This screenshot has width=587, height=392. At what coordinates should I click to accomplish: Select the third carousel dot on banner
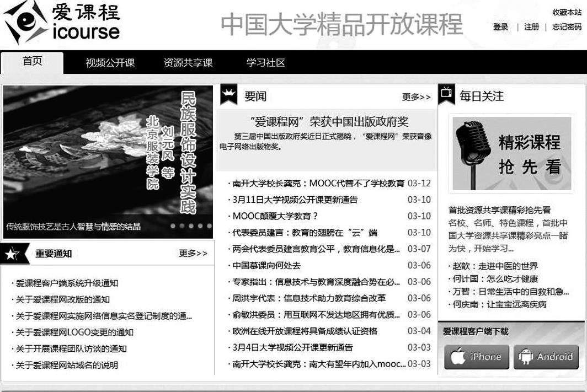point(191,226)
